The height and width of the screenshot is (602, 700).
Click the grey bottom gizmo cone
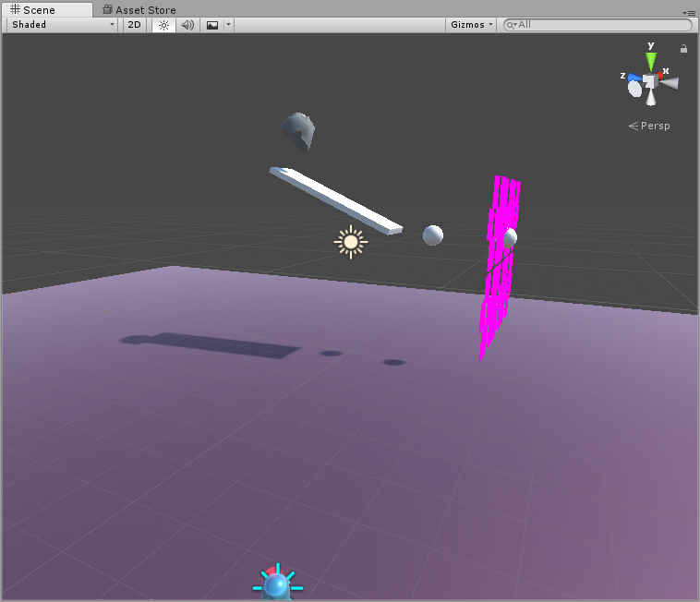click(651, 97)
